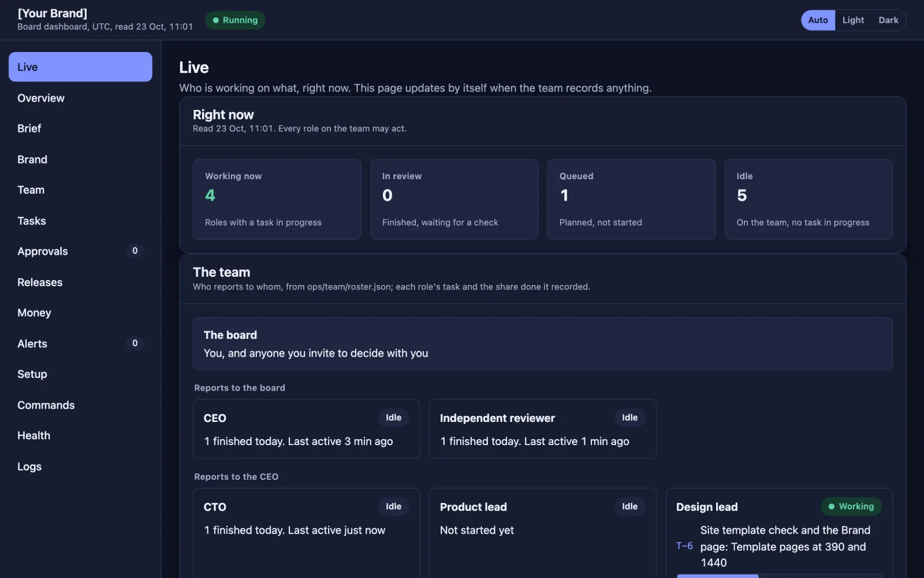This screenshot has width=924, height=578.
Task: Click the Idle badge on CTO card
Action: point(394,506)
